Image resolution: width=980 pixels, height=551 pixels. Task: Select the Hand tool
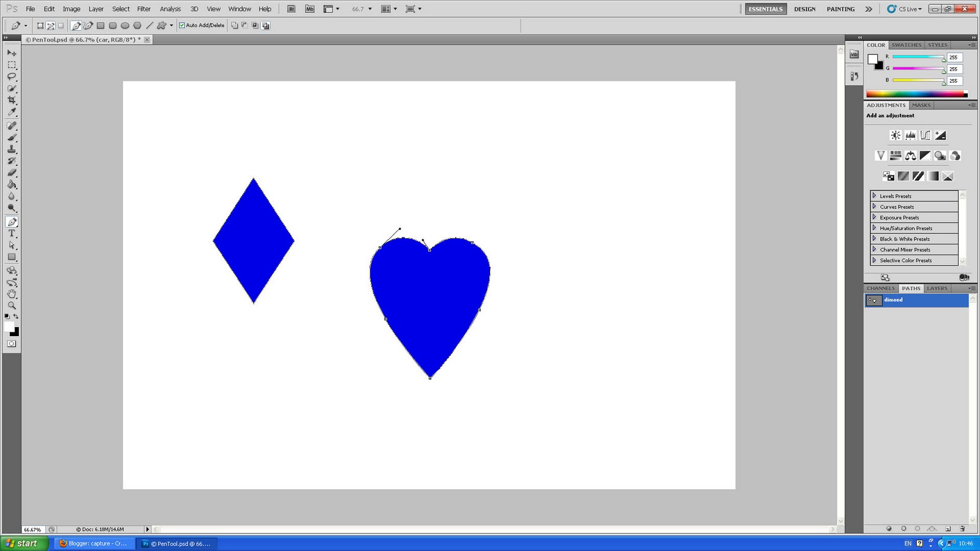click(12, 294)
